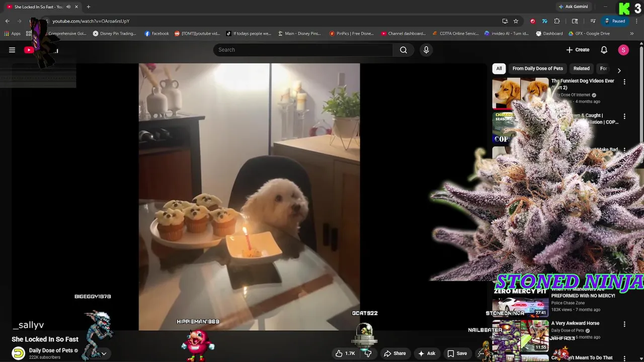The width and height of the screenshot is (644, 362).
Task: Click into the YouTube search field
Action: (303, 50)
